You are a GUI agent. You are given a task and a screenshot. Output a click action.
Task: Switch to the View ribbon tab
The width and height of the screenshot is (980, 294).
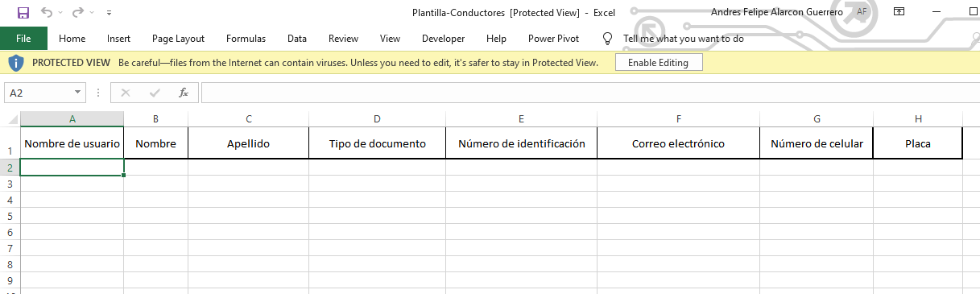[x=390, y=38]
